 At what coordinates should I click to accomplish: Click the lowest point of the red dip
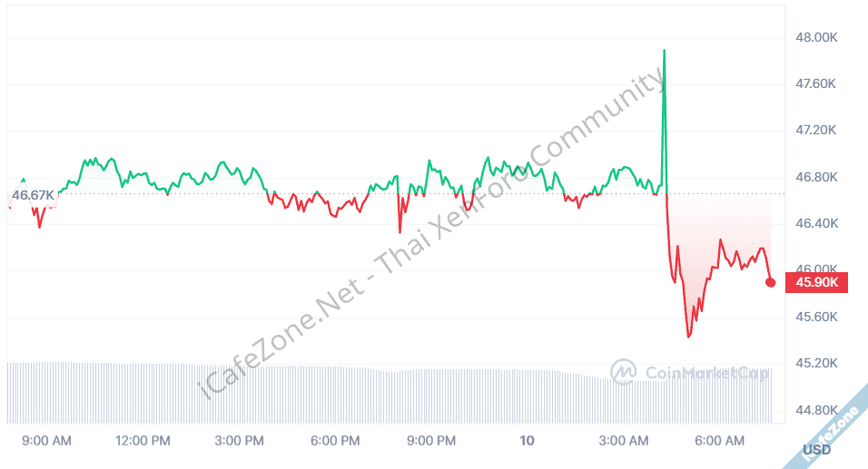point(688,337)
